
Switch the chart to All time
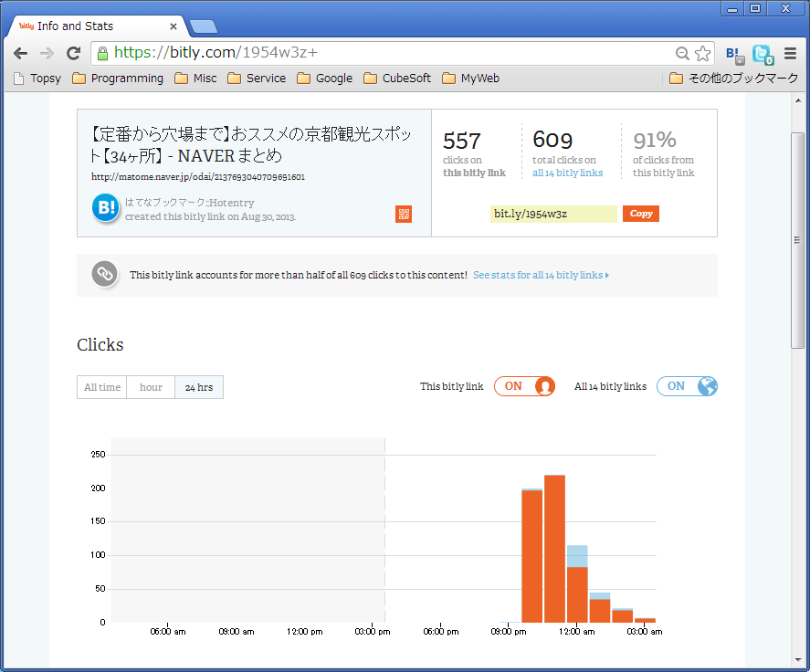tap(102, 387)
